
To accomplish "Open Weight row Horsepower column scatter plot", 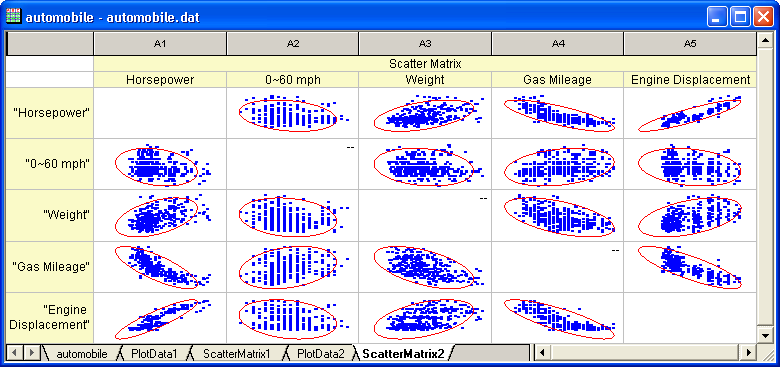I will [160, 215].
